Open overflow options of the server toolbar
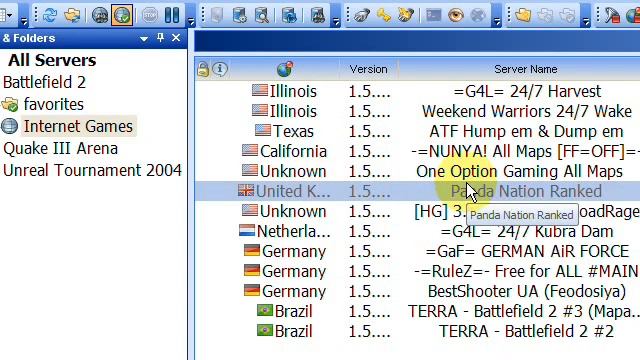640x360 pixels. 336,20
